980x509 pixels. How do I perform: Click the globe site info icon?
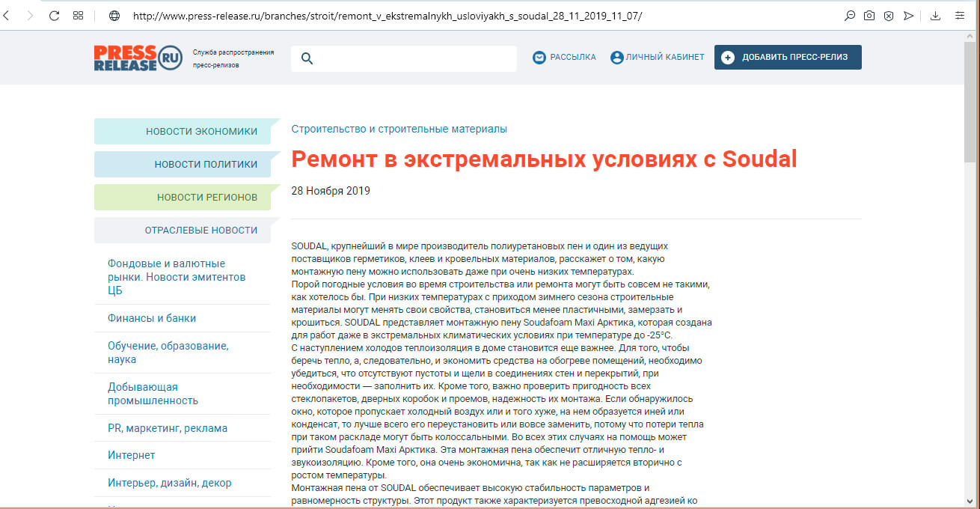pyautogui.click(x=114, y=15)
